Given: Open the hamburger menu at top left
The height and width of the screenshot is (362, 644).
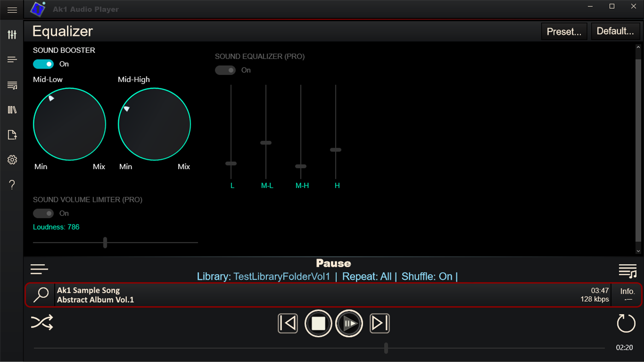Looking at the screenshot, I should pos(12,9).
